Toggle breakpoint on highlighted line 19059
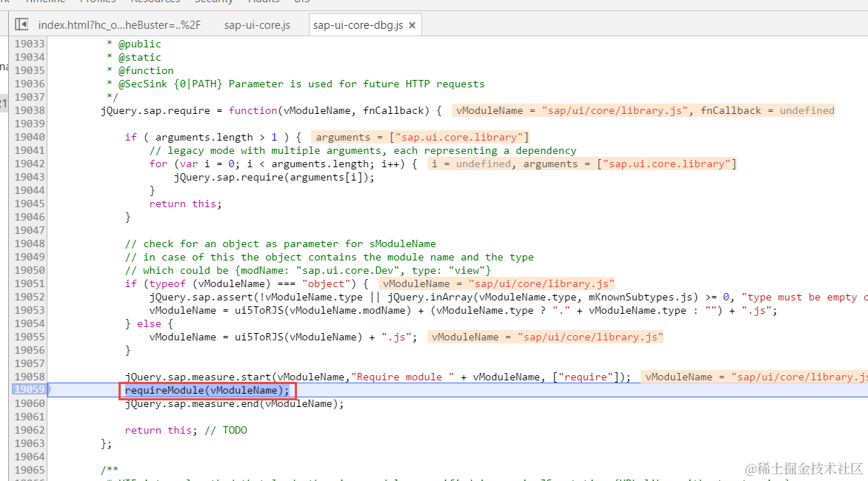 tap(30, 390)
